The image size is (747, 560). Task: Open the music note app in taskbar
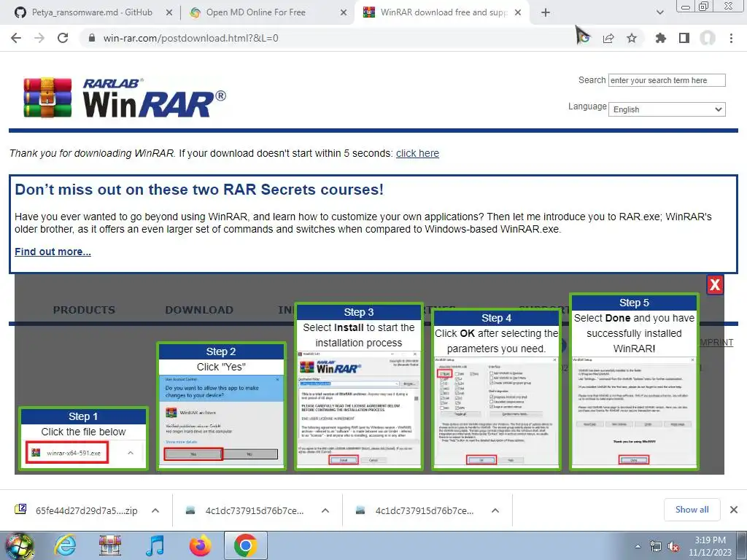[155, 545]
